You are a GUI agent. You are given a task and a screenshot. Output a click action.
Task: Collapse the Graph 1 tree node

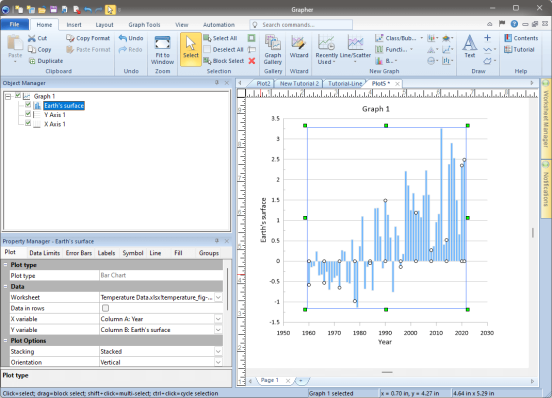coord(8,96)
